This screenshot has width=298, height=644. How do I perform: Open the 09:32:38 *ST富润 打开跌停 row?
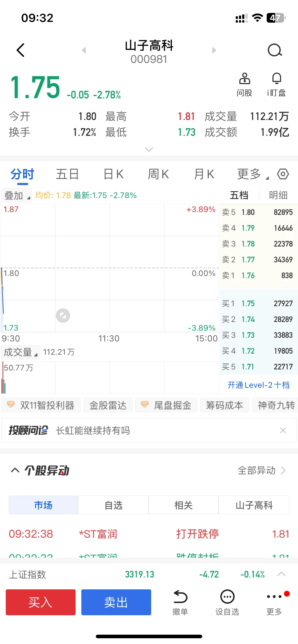coord(149,534)
